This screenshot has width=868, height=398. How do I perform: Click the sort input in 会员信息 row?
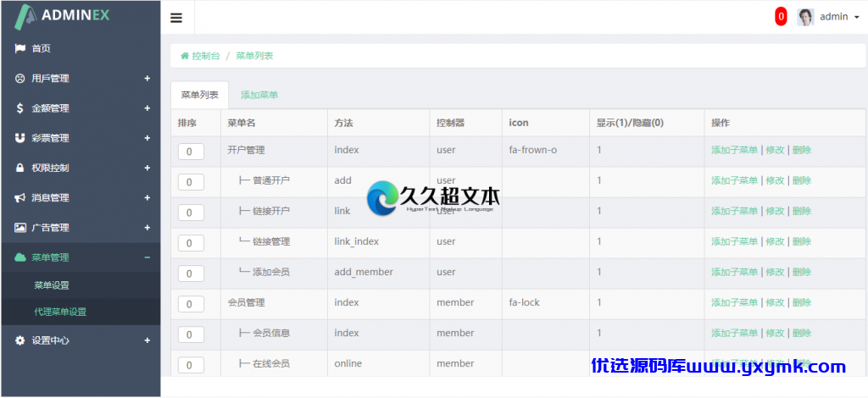(x=191, y=334)
